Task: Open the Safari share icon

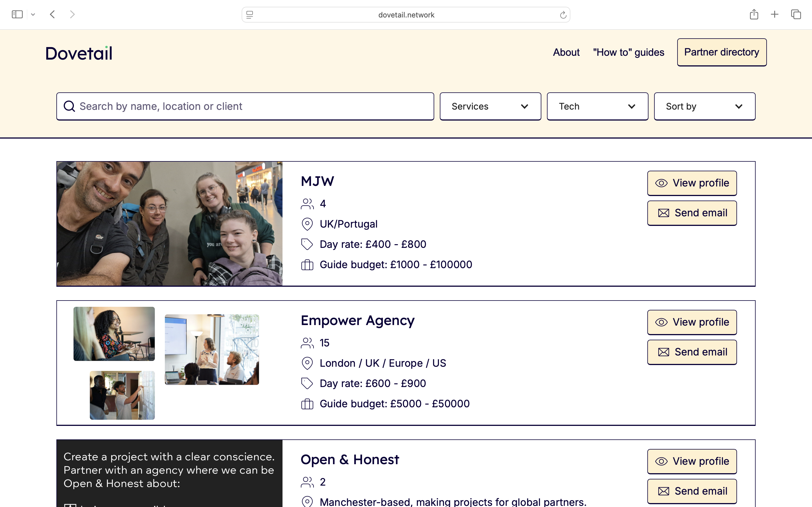Action: 754,14
